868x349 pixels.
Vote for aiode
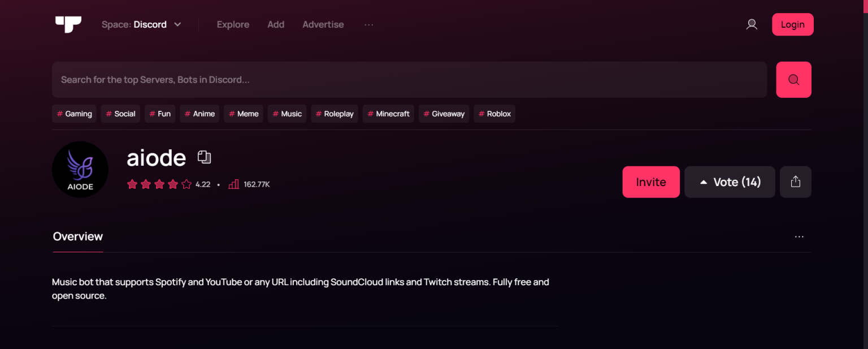click(x=730, y=182)
